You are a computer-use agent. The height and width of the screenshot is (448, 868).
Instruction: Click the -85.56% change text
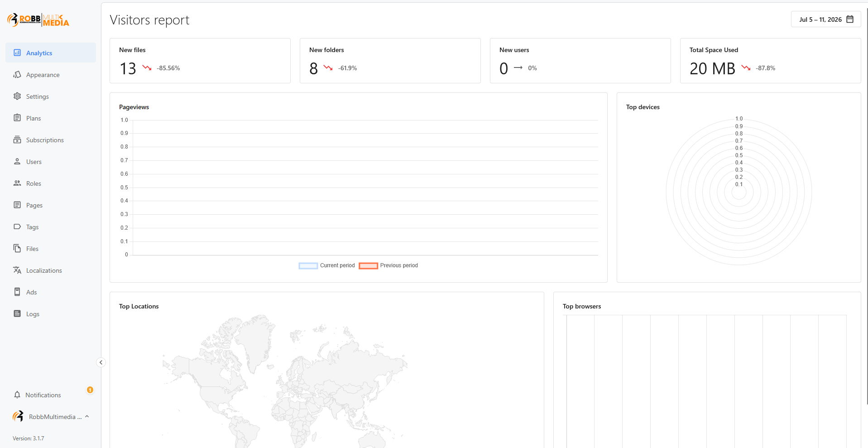tap(168, 68)
